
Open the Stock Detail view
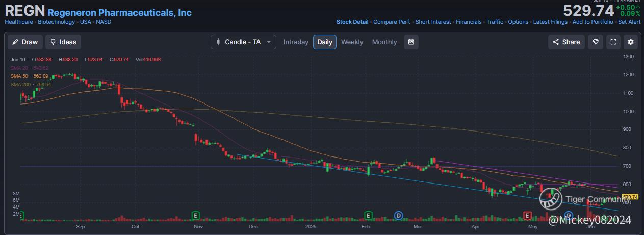tap(352, 22)
